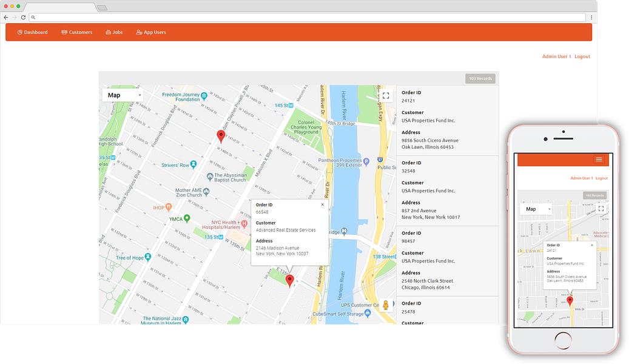This screenshot has height=364, width=629.
Task: Click The Abyssinian Baptist Church marker icon
Action: click(x=210, y=176)
